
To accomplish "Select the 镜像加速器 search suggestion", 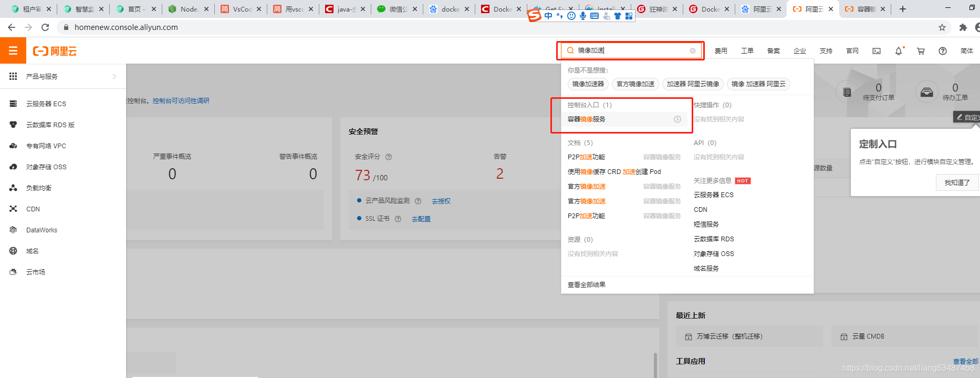I will point(588,84).
